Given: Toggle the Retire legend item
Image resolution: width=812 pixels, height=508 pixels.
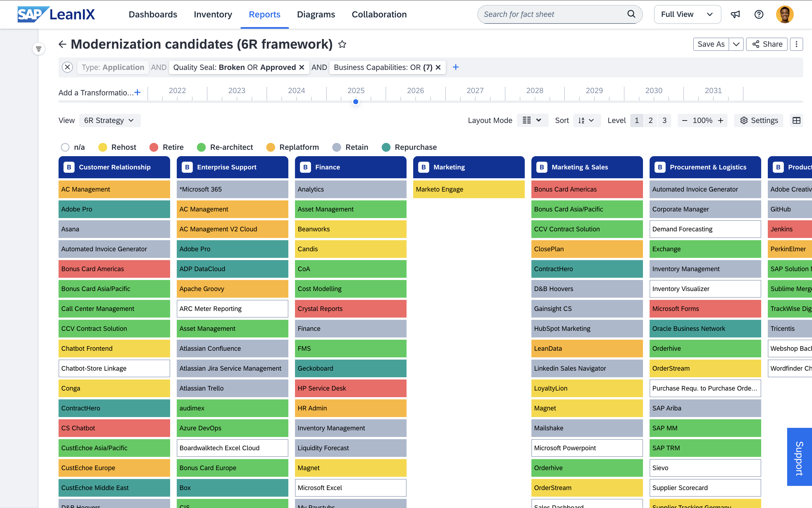Looking at the screenshot, I should point(167,147).
